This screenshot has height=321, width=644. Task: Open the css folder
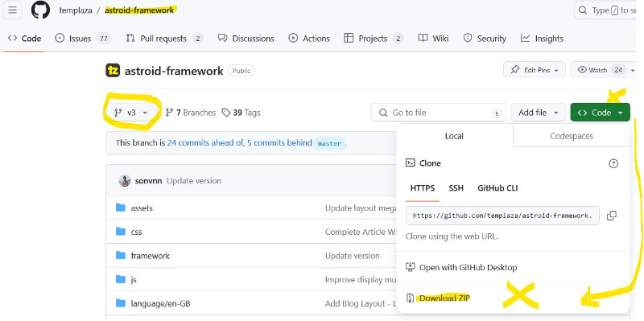coord(136,232)
